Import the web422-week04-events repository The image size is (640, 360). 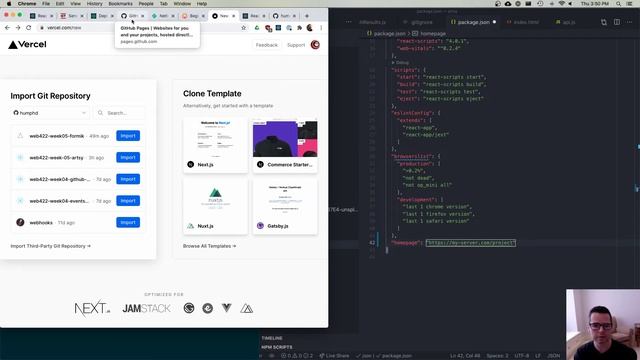[128, 201]
